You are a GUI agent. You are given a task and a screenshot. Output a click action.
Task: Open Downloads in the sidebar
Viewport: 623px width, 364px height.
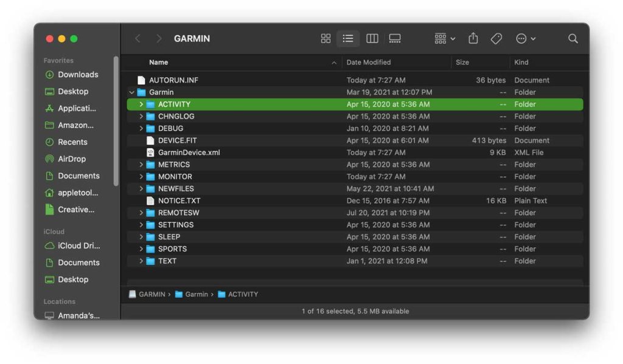77,75
